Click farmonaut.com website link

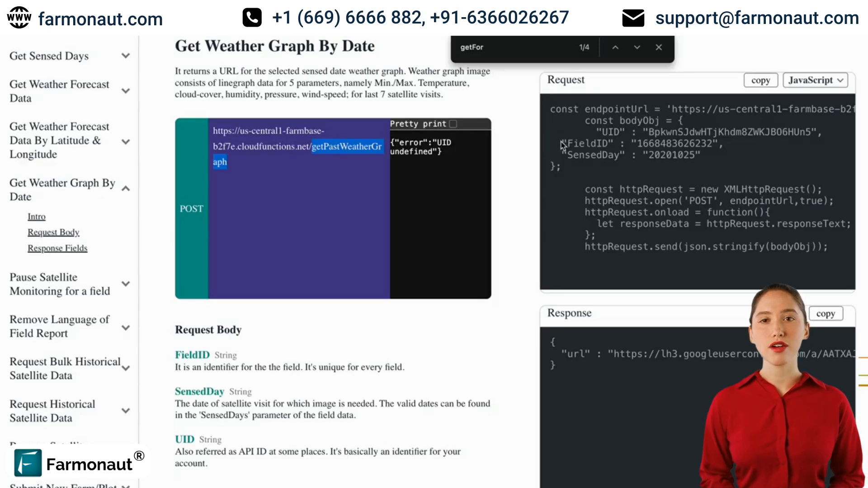[x=100, y=19]
